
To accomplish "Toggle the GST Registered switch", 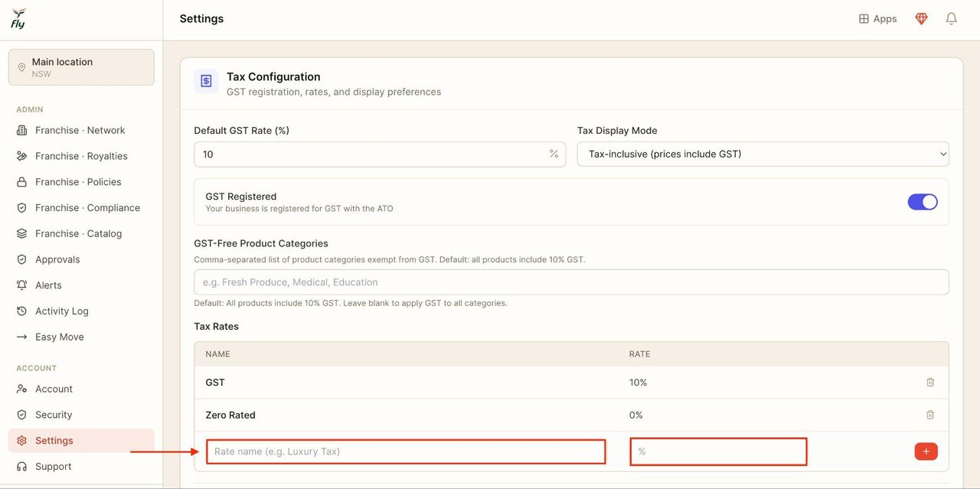I will click(x=923, y=202).
